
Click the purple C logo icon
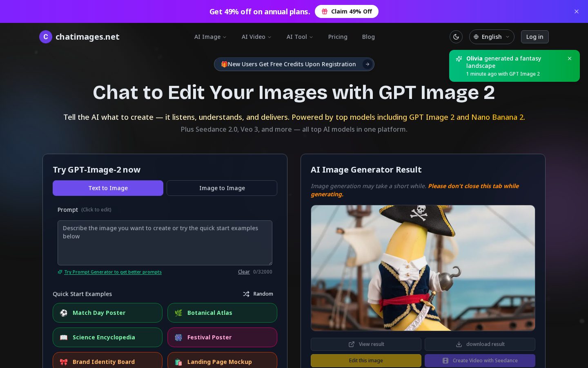coord(46,37)
